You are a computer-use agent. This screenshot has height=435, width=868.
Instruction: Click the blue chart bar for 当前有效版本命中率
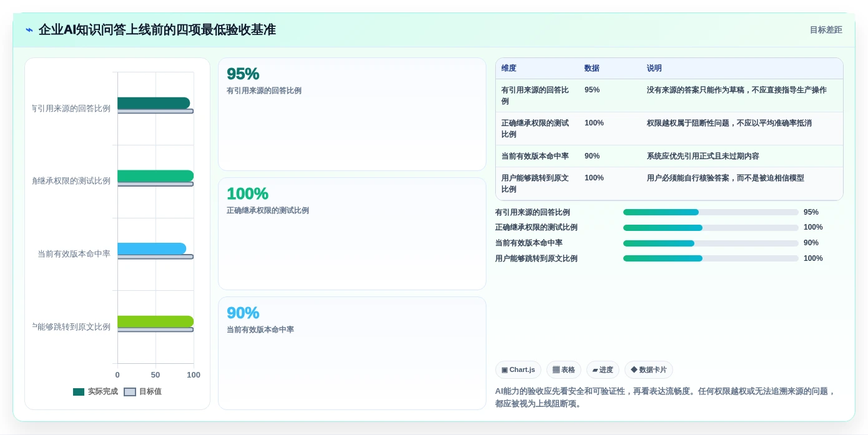point(152,248)
